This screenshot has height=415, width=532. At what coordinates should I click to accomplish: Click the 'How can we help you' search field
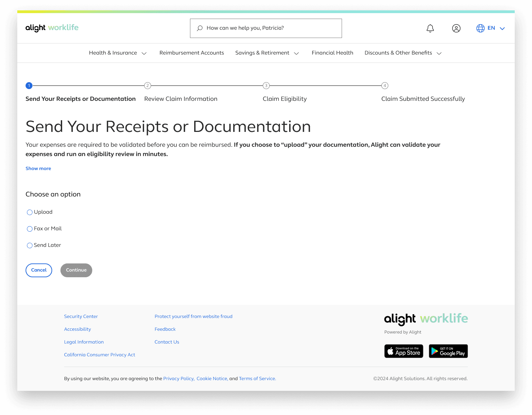tap(266, 28)
